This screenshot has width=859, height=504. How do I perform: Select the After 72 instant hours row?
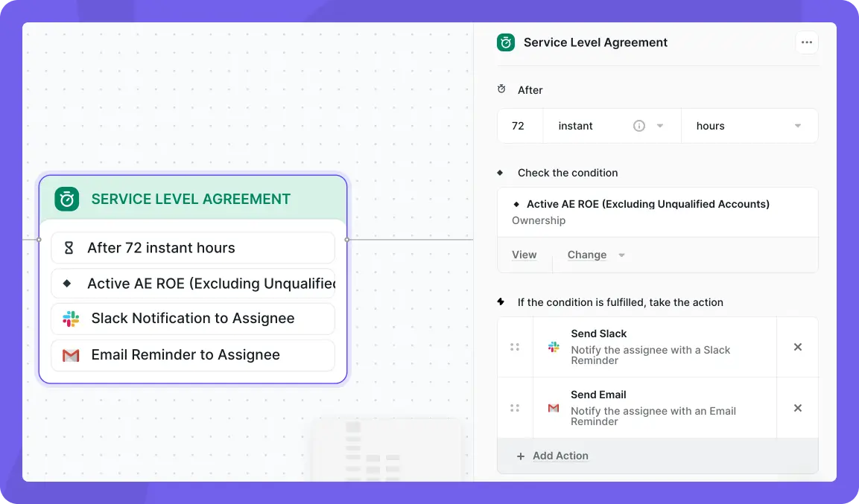click(193, 248)
